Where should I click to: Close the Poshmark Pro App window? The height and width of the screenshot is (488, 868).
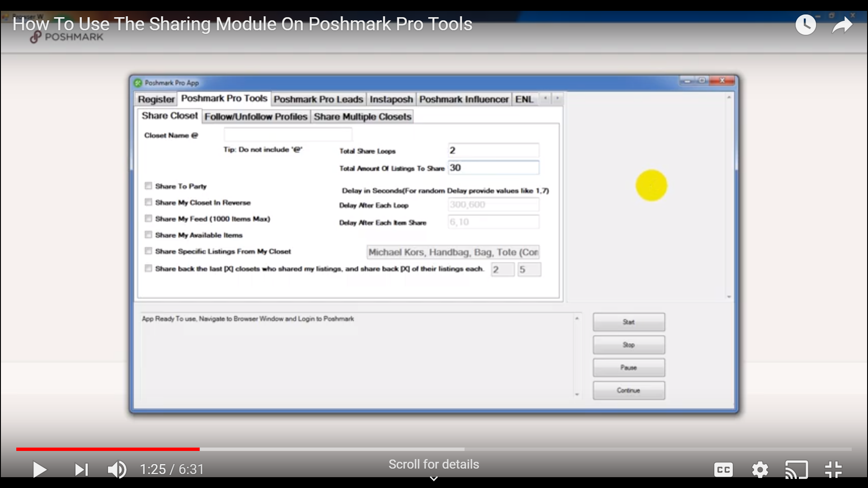[722, 81]
